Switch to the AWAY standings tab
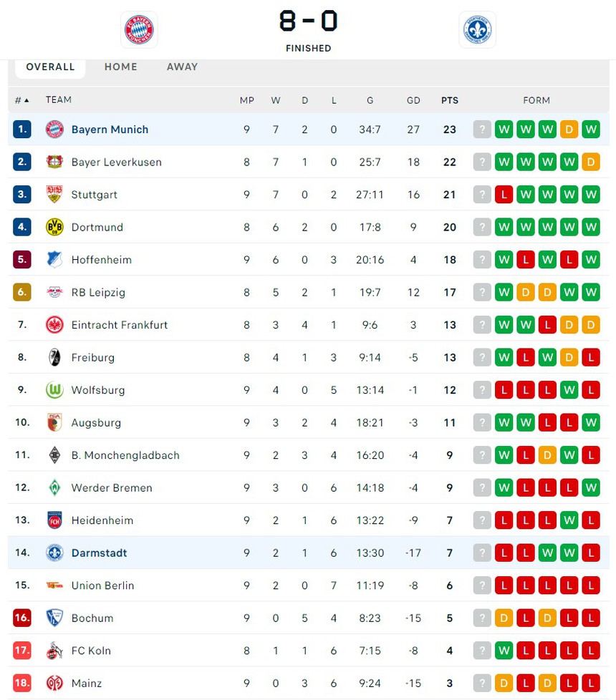616x700 pixels. 182,67
